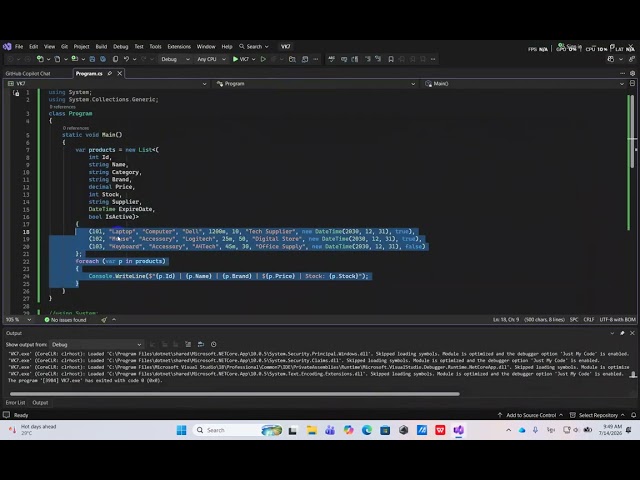Click the Visual Studio logo icon
Viewport: 640px width, 480px height.
pyautogui.click(x=7, y=47)
